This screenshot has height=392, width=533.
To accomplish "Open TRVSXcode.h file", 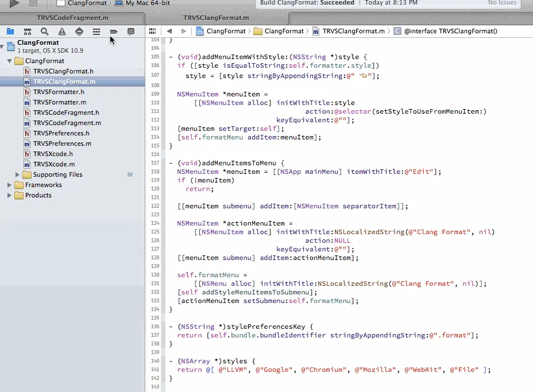I will click(53, 154).
